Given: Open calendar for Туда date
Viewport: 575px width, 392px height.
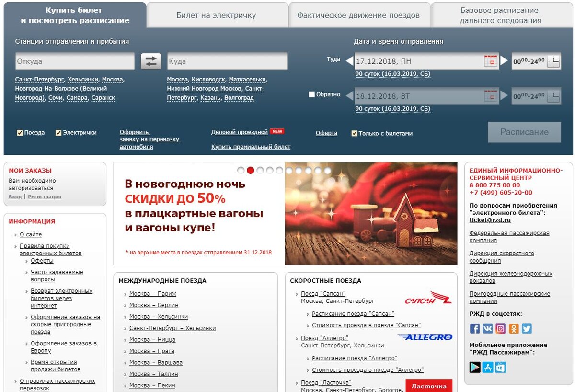Looking at the screenshot, I should [x=491, y=61].
